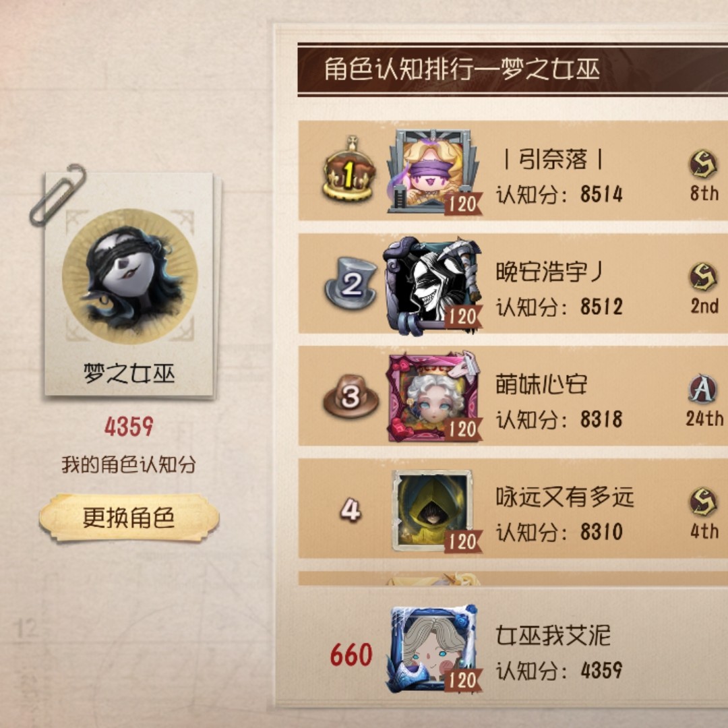Open my own avatar beside rank 660
This screenshot has width=728, height=728.
433,648
